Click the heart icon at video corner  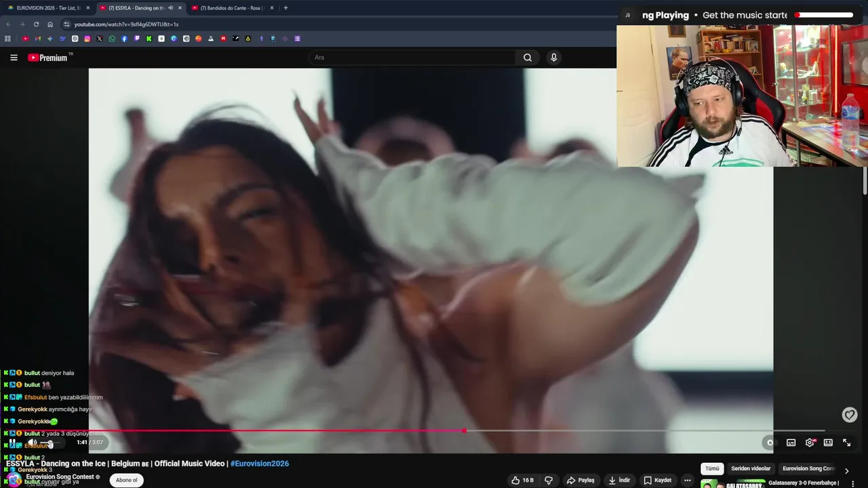point(850,415)
